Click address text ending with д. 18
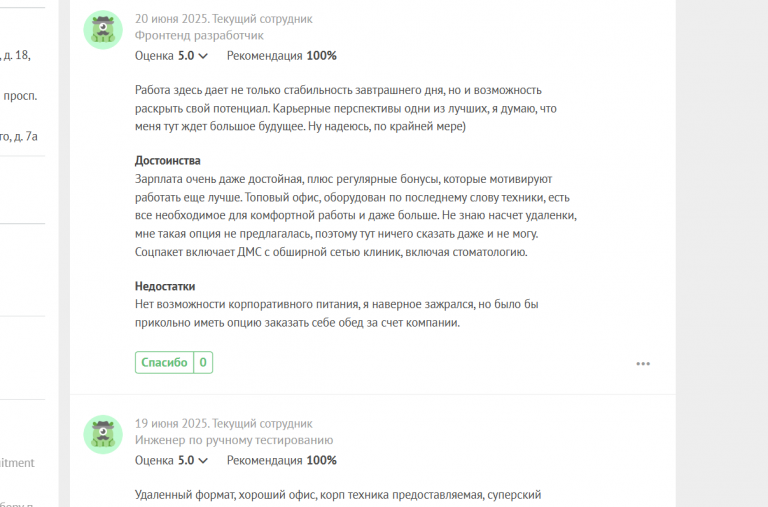This screenshot has width=768, height=507. (x=16, y=55)
